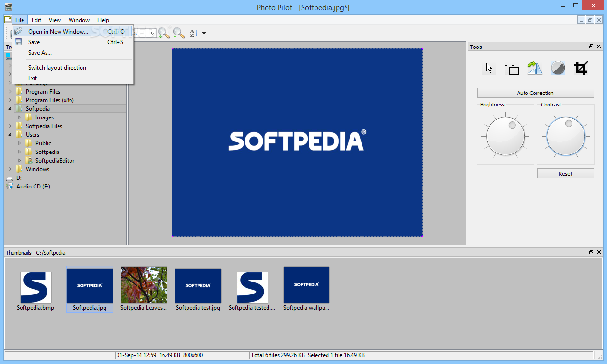Undock the Thumbnails panel
Screen dimensions: 607x364
[x=592, y=252]
